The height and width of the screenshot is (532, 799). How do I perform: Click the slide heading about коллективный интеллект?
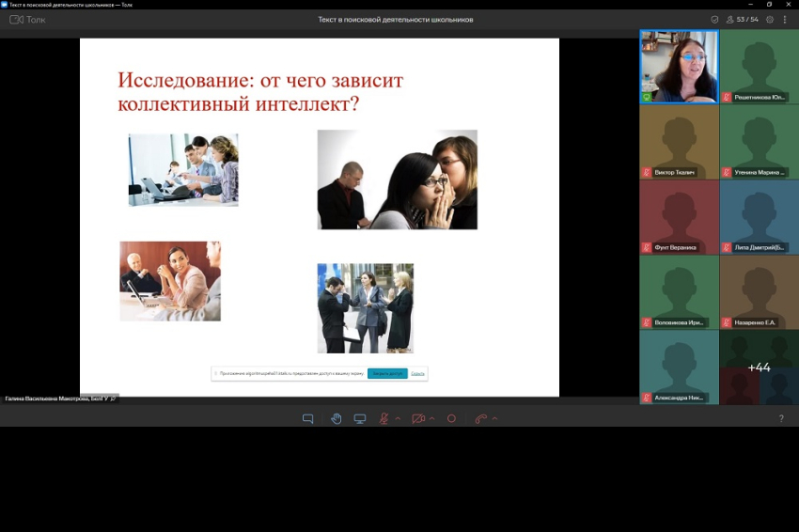click(260, 92)
